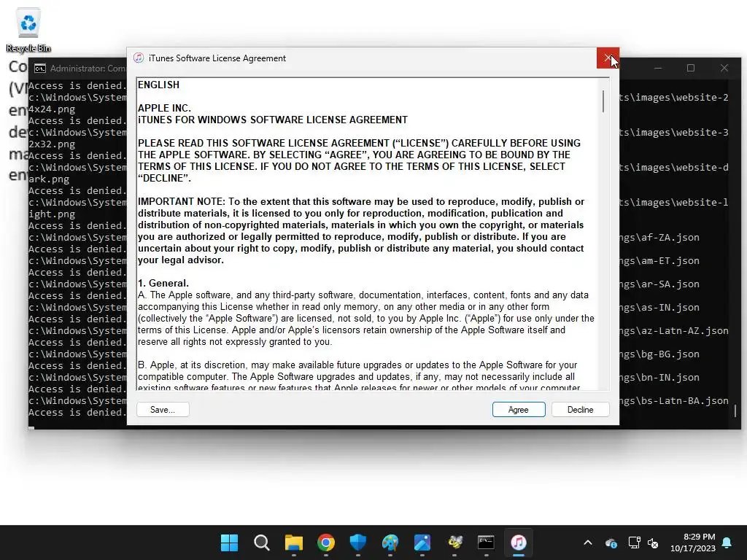
Task: Click the "IMPORTANT NOTE:" paragraph start
Action: click(182, 201)
